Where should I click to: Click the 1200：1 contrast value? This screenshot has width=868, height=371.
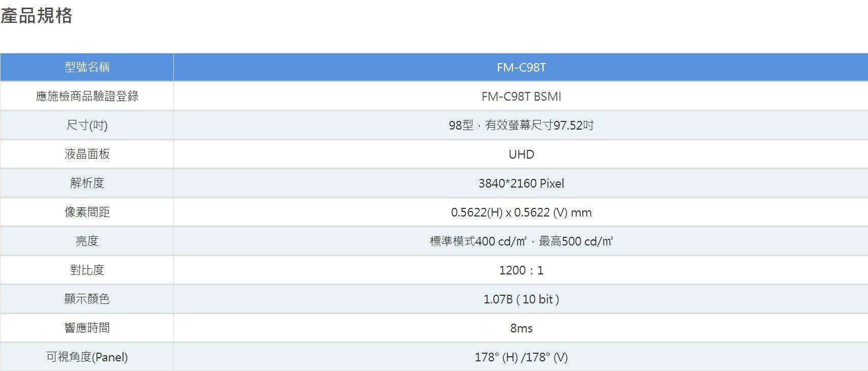pos(521,270)
